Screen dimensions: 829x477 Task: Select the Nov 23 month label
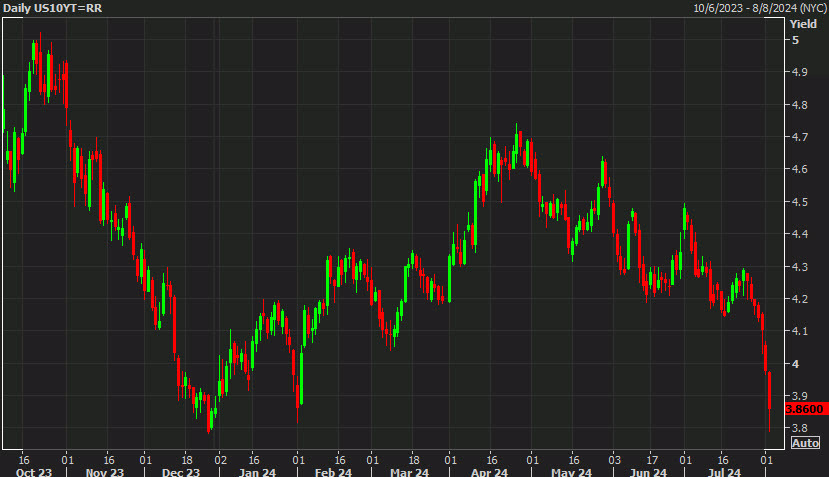[x=105, y=472]
